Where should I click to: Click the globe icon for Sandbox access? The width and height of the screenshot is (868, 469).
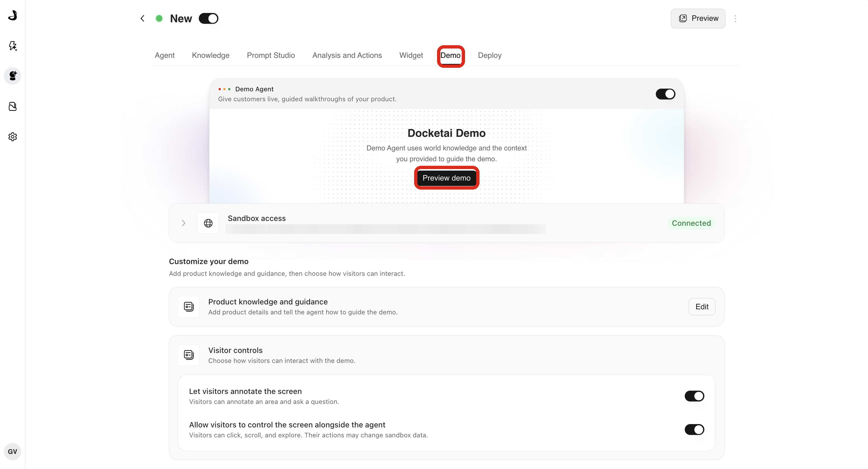pos(208,223)
